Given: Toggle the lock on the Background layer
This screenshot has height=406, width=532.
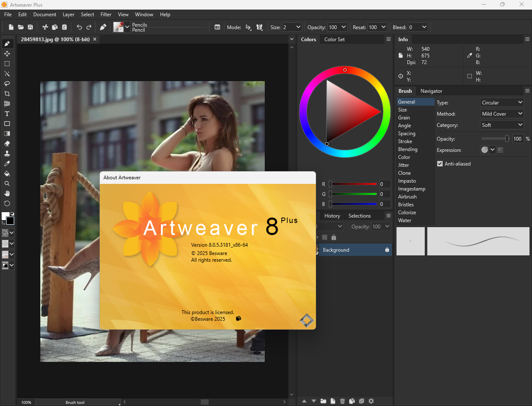Looking at the screenshot, I should click(387, 250).
